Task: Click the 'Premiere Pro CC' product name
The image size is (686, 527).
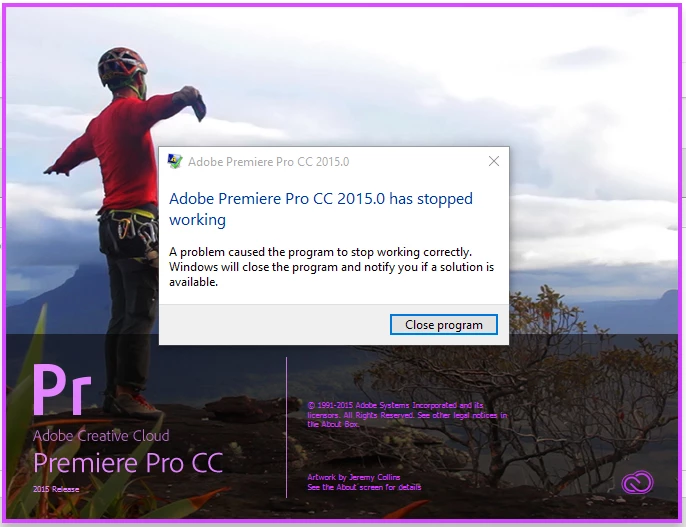Action: [x=128, y=463]
